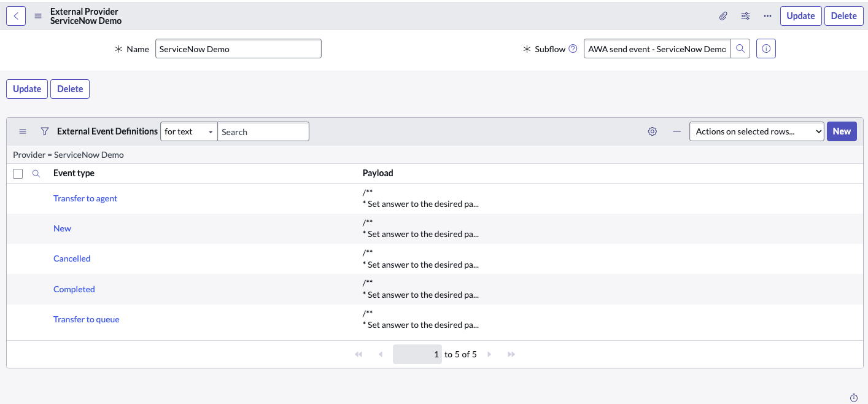
Task: Open the 'for text' search dropdown
Action: (189, 131)
